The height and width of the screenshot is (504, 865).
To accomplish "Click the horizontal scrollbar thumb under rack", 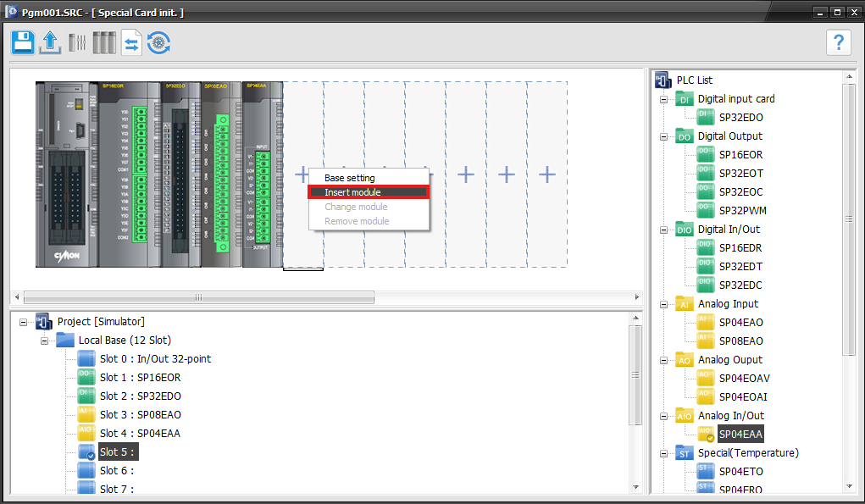I will coord(198,297).
